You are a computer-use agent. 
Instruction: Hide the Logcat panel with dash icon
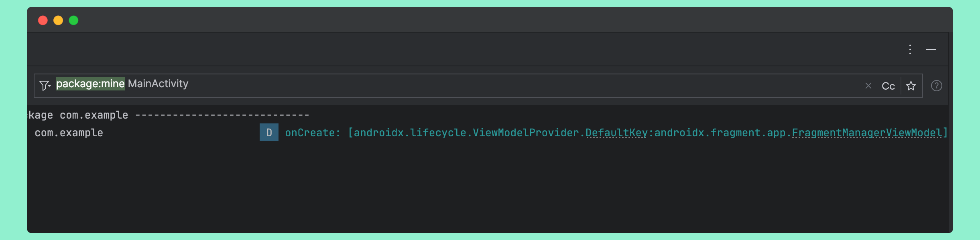point(931,49)
